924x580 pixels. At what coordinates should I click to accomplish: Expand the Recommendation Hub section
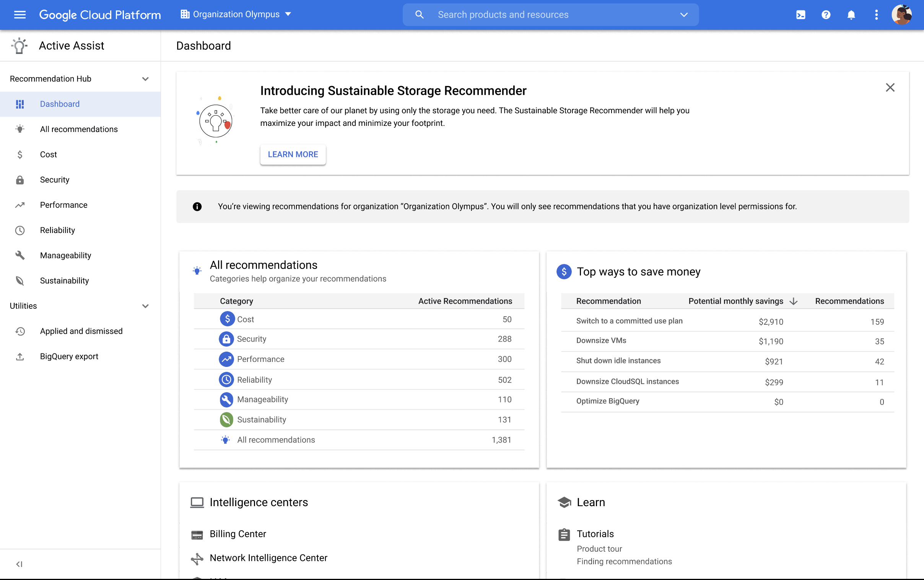click(146, 78)
